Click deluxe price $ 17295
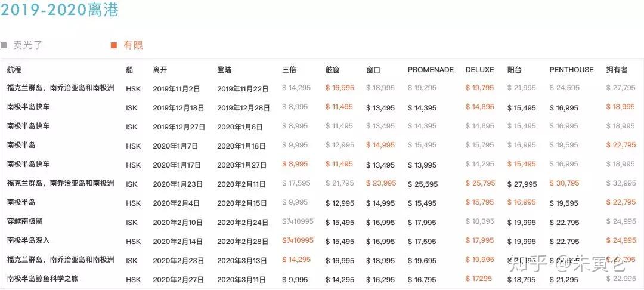 478,279
